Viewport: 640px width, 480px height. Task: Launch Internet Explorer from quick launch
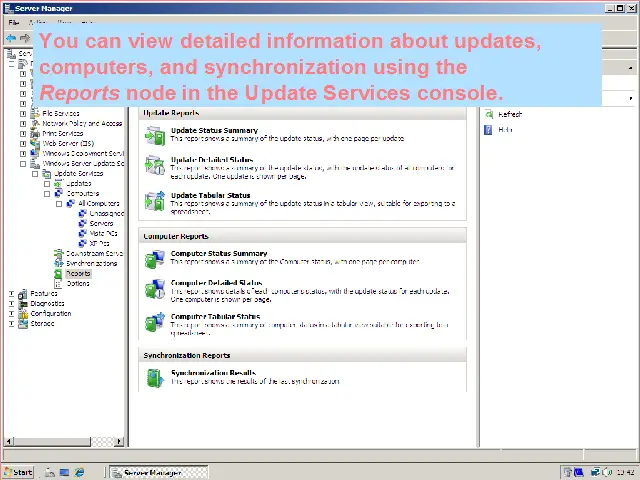[79, 472]
